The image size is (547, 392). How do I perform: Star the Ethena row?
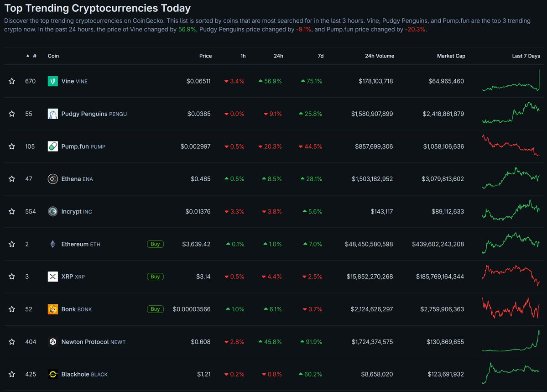click(12, 179)
